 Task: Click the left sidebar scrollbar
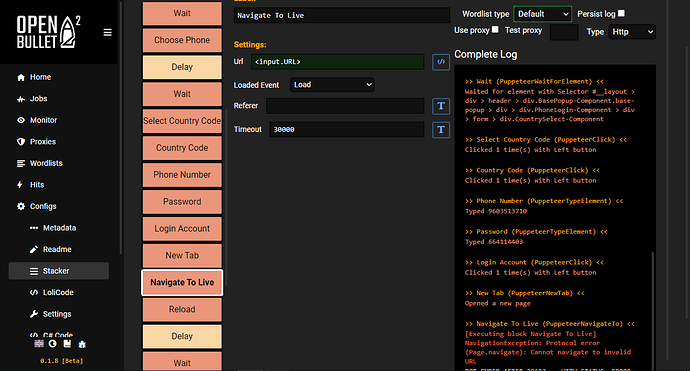pos(121,128)
